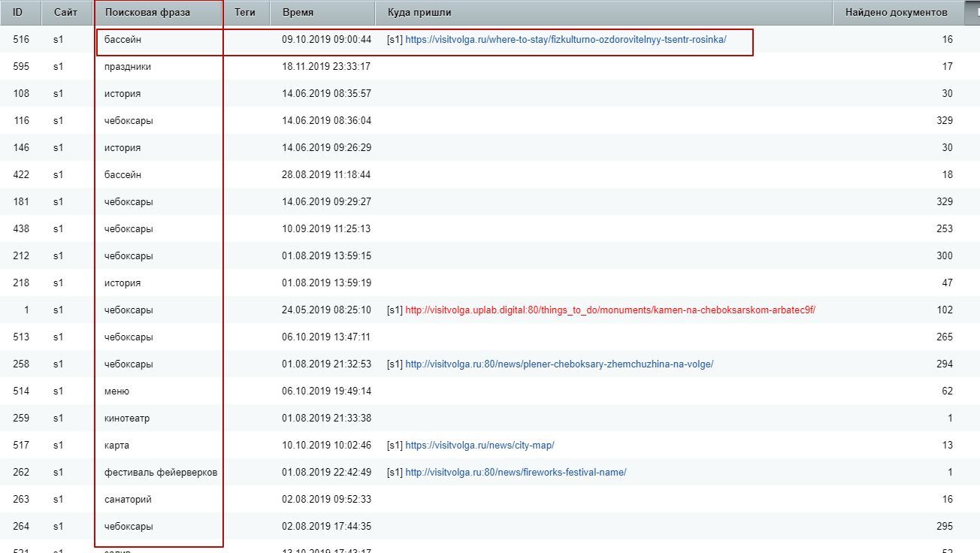Click the documents found count 17

coord(947,67)
